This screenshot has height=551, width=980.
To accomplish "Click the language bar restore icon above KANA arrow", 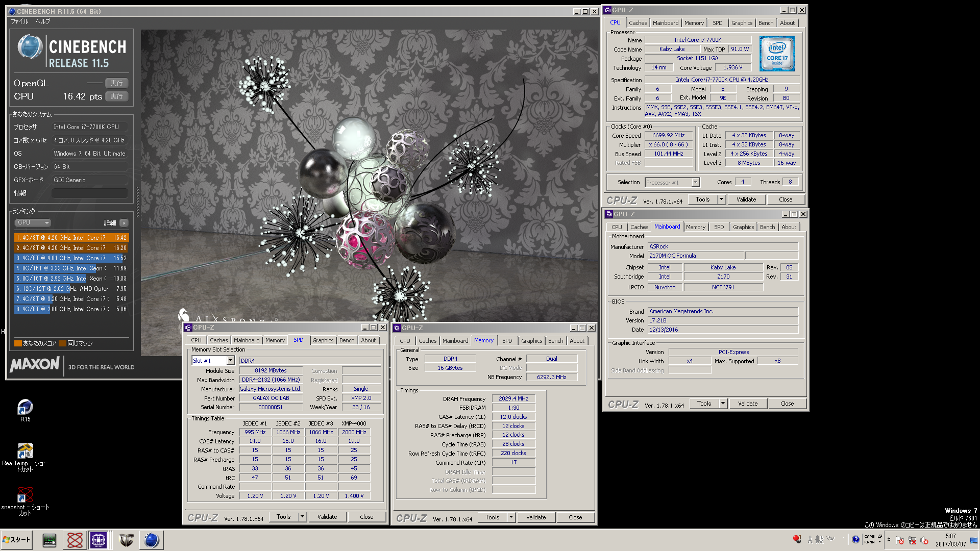I will point(880,536).
